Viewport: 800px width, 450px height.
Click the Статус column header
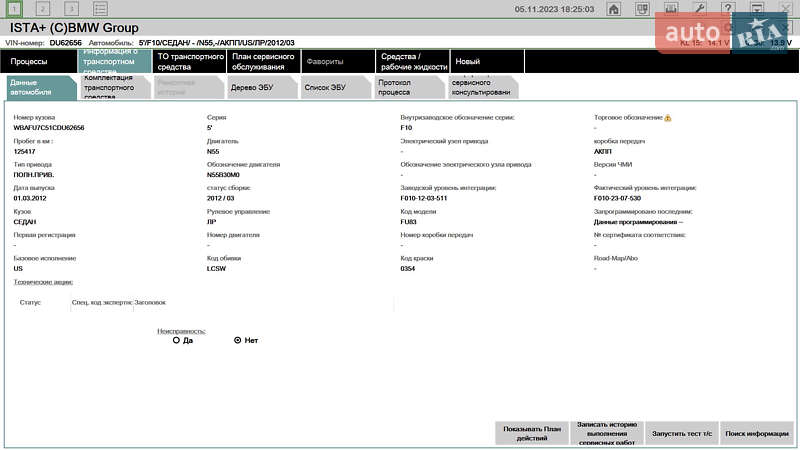tap(30, 301)
